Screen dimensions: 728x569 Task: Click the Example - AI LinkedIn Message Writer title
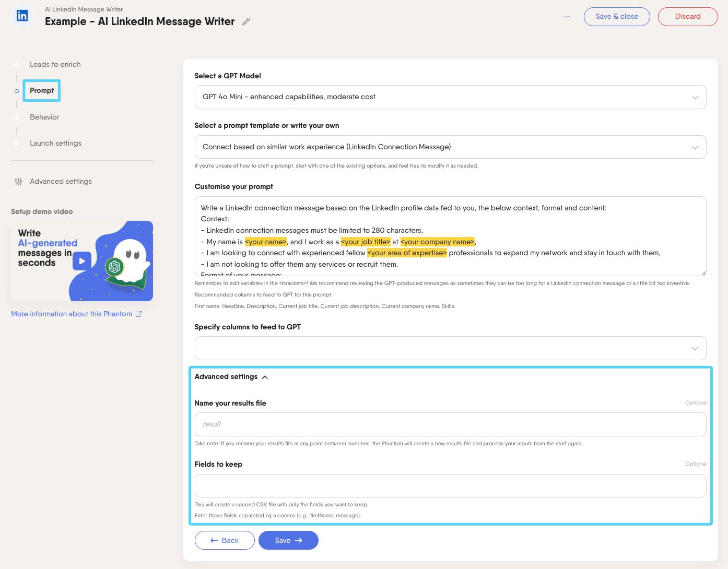(140, 21)
